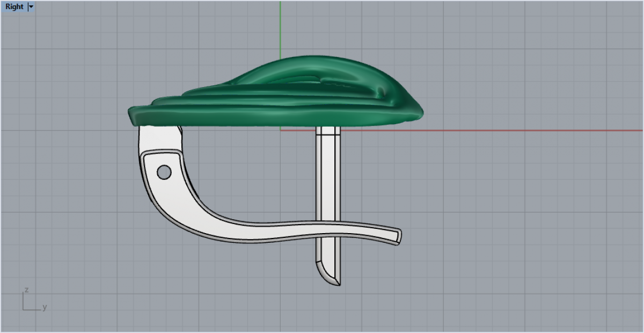
Task: Click the pin top beneath the green object
Action: point(327,131)
